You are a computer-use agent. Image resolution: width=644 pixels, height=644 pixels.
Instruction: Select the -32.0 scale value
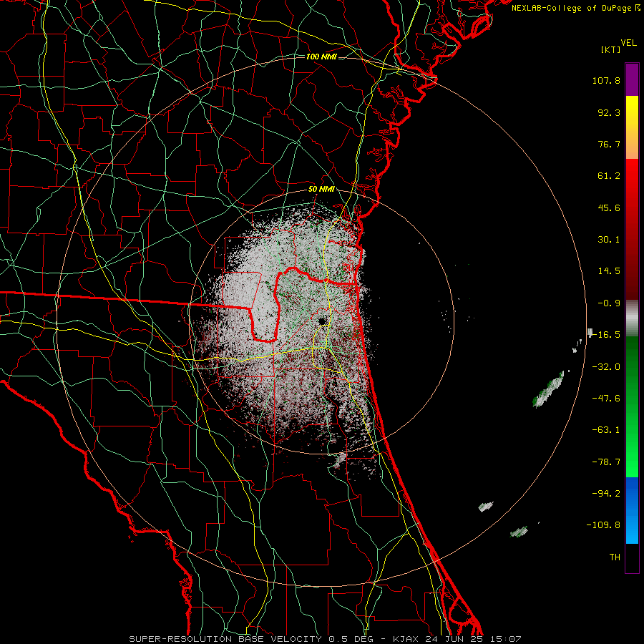click(606, 367)
